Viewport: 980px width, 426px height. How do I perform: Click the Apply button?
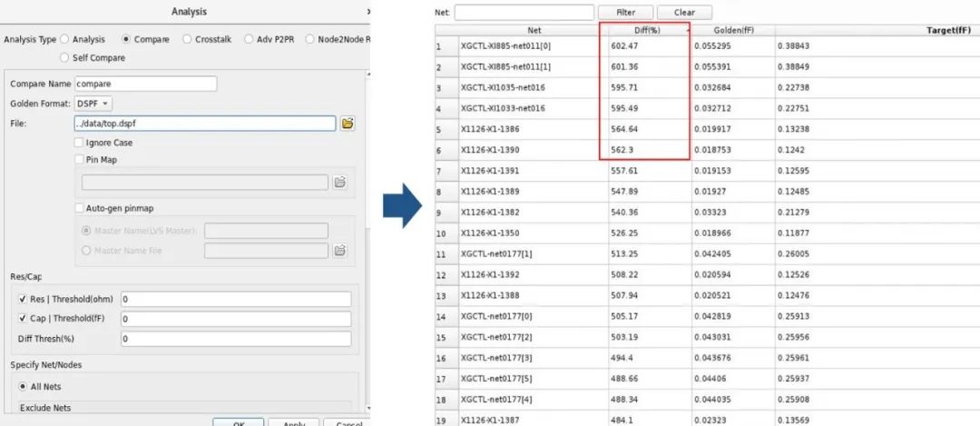(294, 422)
